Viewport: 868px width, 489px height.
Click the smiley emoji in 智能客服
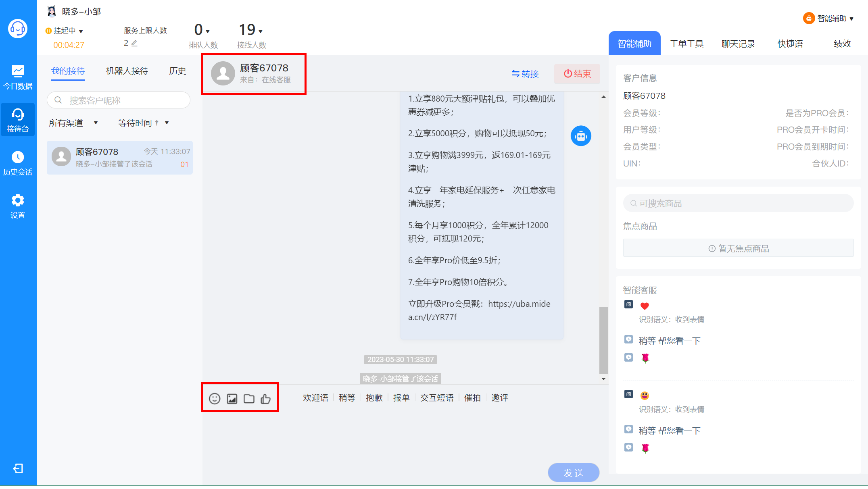[645, 395]
